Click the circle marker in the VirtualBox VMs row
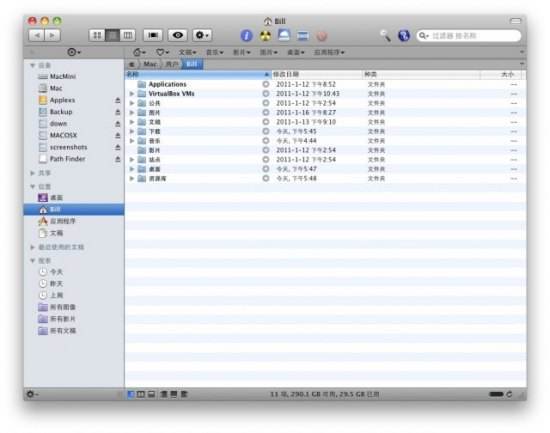This screenshot has height=433, width=550. click(266, 94)
